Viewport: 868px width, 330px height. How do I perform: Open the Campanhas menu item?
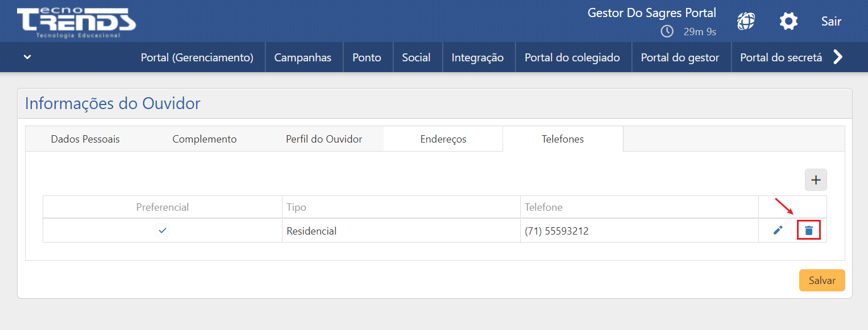[x=302, y=57]
